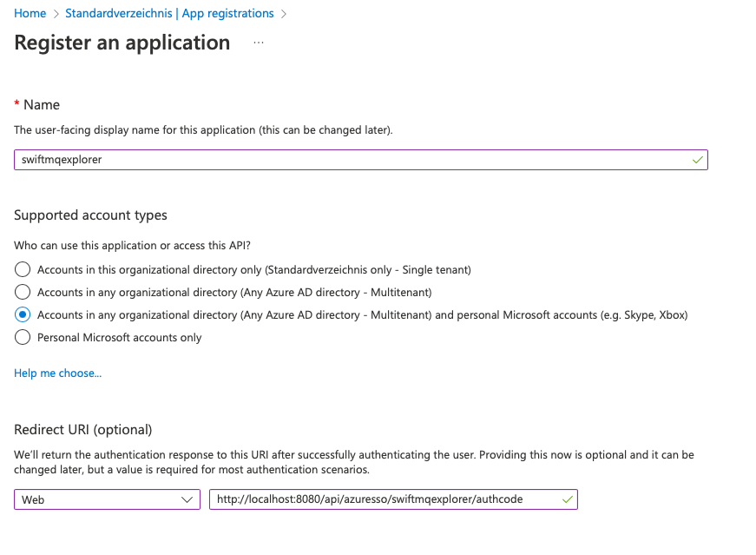The image size is (756, 555).
Task: Click the down arrow on the Web combo box
Action: 187,500
